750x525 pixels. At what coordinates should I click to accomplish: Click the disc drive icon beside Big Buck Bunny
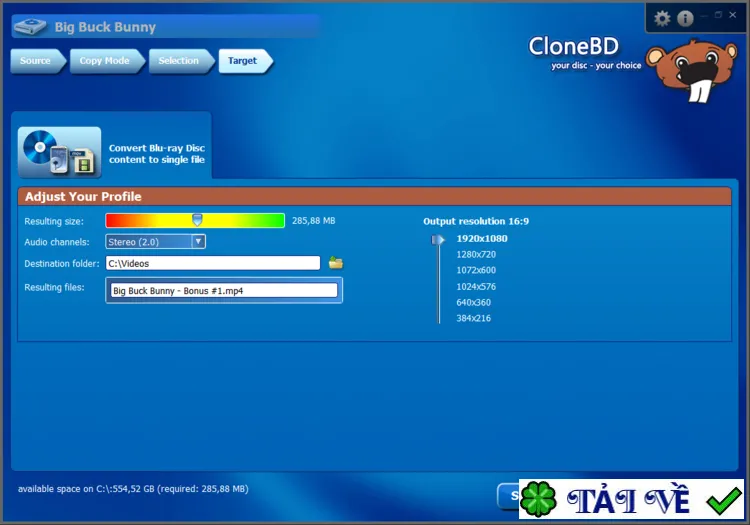30,26
